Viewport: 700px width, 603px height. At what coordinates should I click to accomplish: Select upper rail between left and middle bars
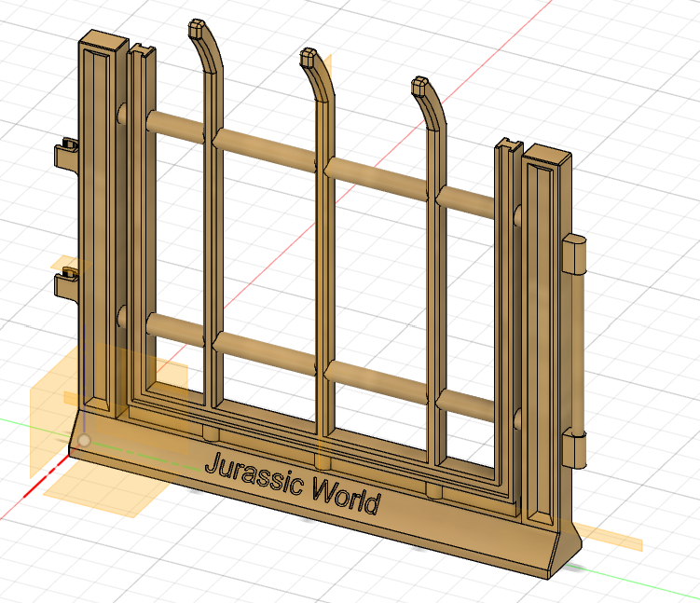pos(265,148)
